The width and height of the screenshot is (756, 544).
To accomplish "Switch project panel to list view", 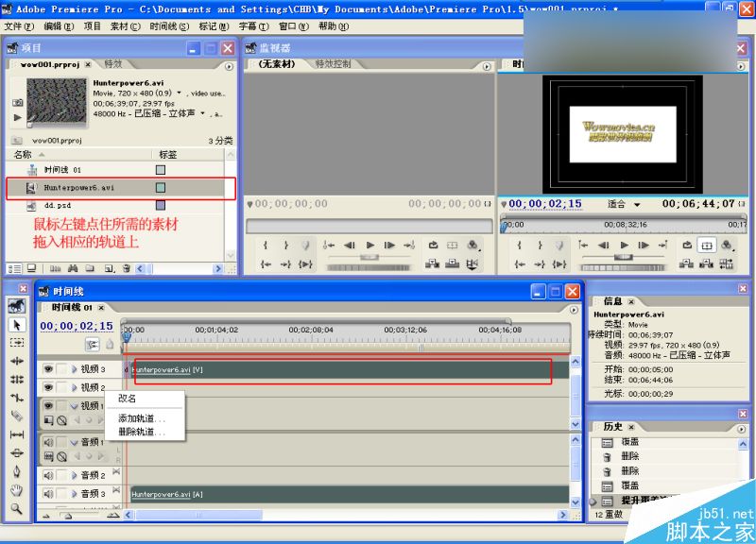I will [15, 268].
